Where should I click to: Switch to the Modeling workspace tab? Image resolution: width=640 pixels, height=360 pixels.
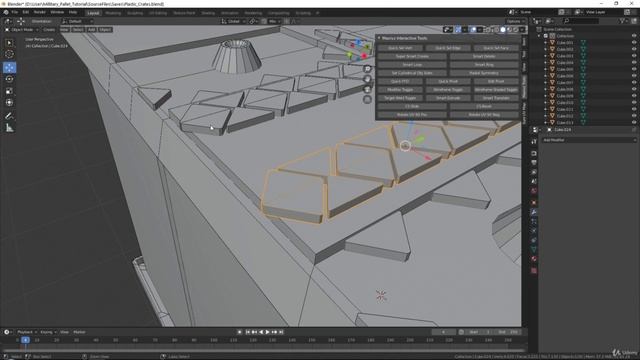coord(113,13)
